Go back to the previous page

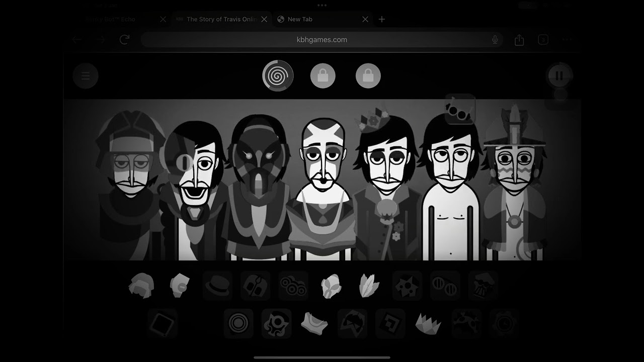click(x=76, y=39)
